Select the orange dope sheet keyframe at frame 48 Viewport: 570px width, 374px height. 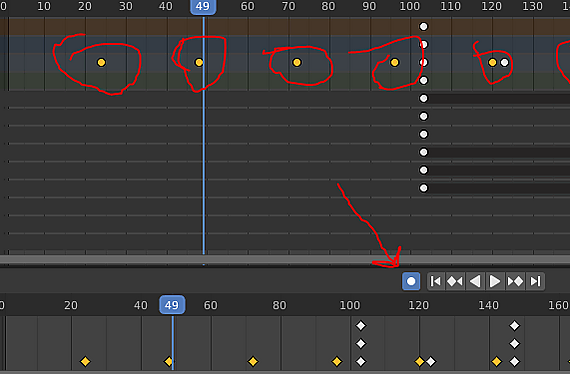(x=199, y=63)
